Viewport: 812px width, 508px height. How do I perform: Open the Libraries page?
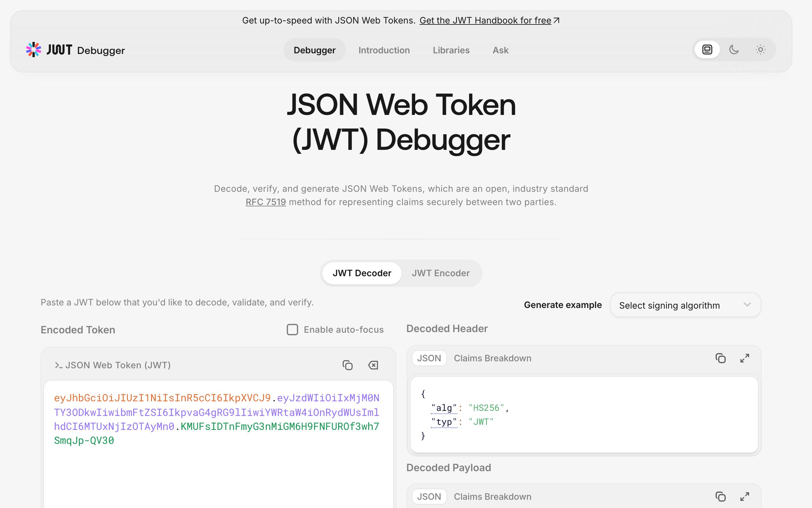coord(451,50)
